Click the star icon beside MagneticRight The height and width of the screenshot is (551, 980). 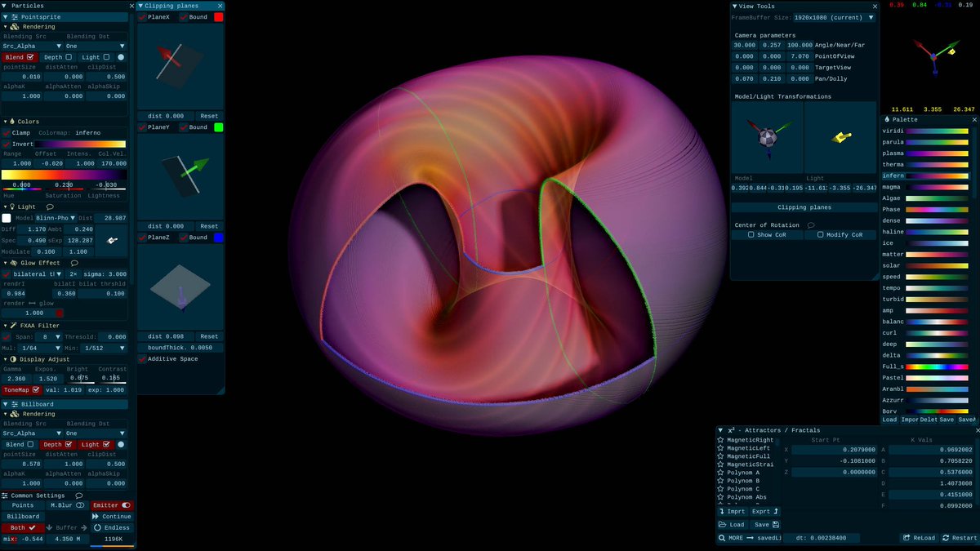click(x=720, y=440)
